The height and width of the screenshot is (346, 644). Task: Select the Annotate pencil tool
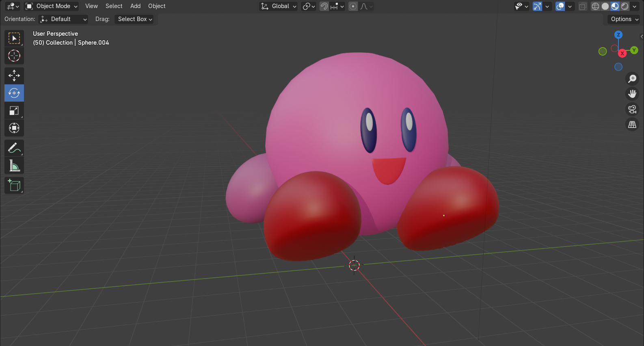click(14, 148)
